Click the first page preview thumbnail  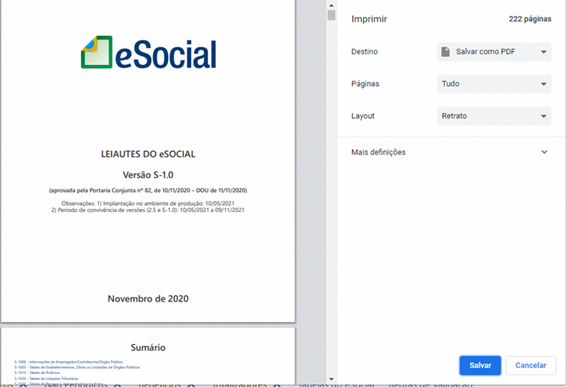[148, 161]
